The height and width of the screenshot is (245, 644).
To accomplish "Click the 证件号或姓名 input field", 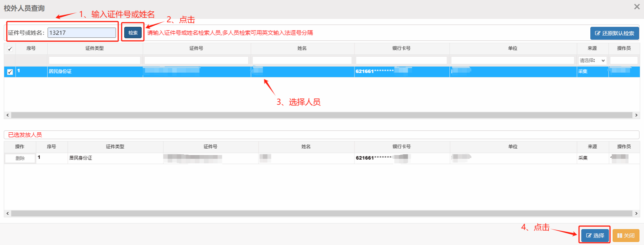I will (x=82, y=33).
